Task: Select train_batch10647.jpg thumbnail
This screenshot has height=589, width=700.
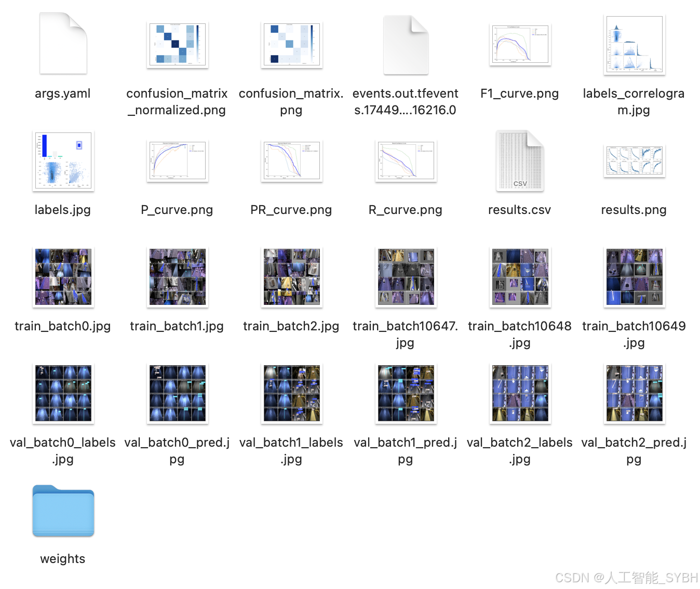Action: tap(406, 277)
